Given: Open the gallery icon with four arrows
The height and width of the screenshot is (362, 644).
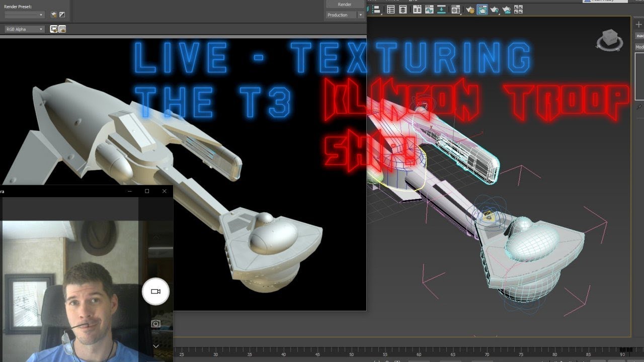Looking at the screenshot, I should click(519, 9).
